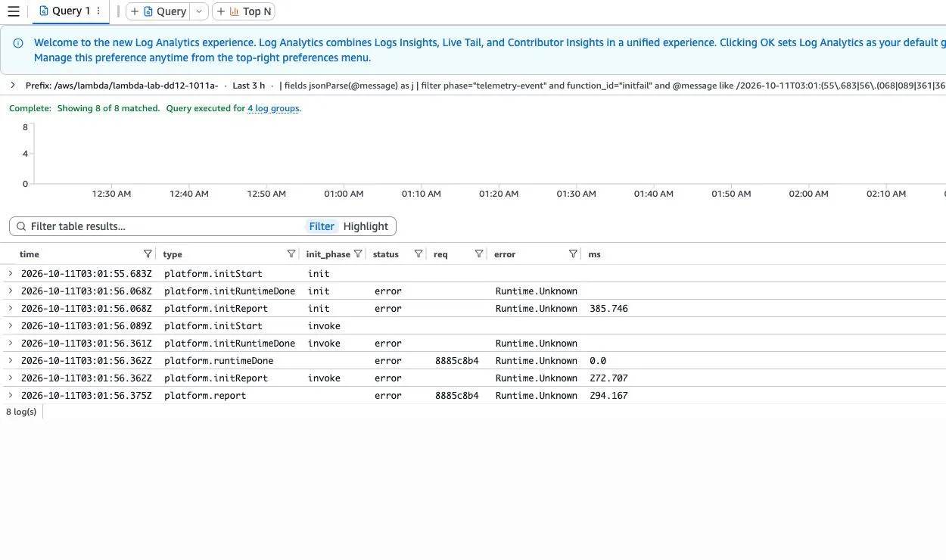
Task: Click the info icon in welcome banner
Action: click(18, 43)
